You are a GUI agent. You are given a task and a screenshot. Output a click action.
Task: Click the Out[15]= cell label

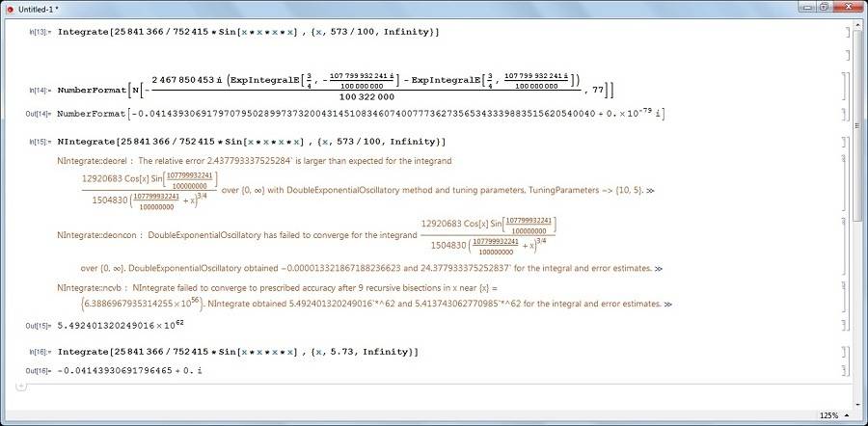pos(39,326)
